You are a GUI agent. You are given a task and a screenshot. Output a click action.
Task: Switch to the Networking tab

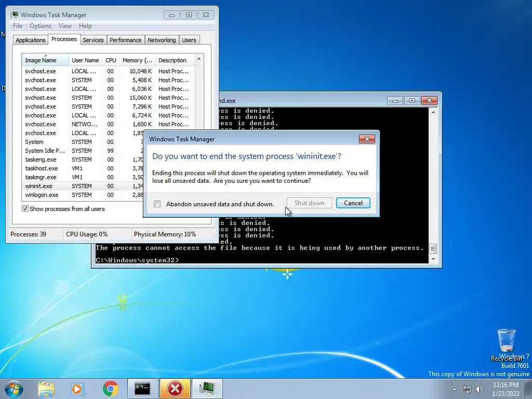coord(162,39)
